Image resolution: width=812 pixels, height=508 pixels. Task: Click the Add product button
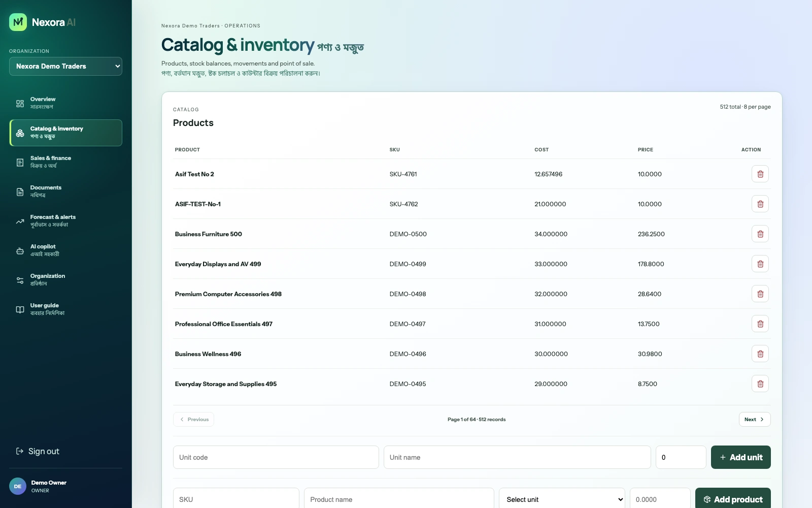(x=733, y=499)
